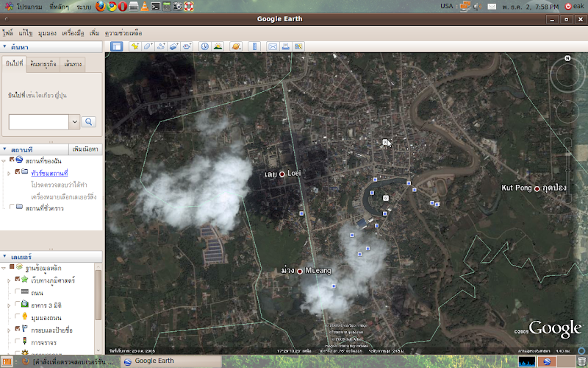Collapse the สถานที่ places panel

[x=4, y=149]
